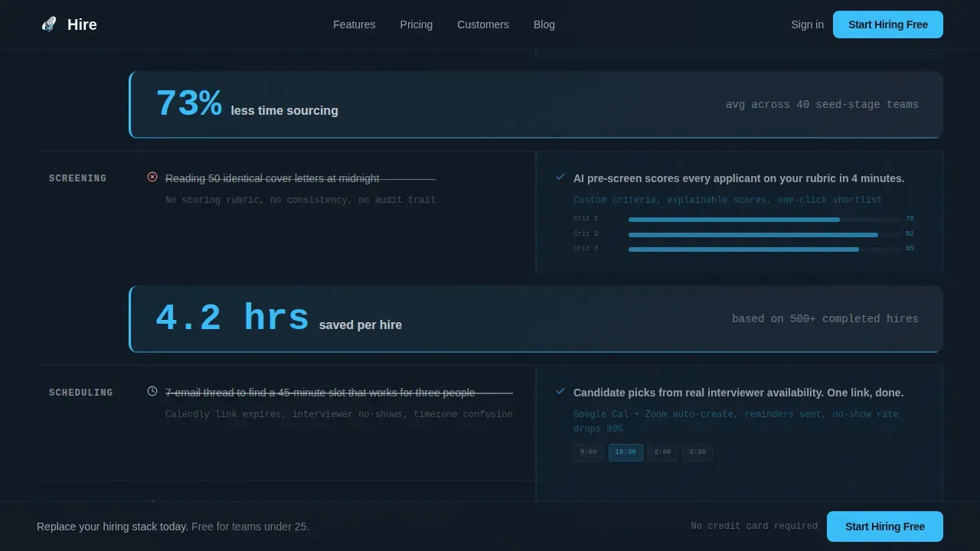Viewport: 980px width, 551px height.
Task: Click the Crit 3 score bar
Action: pyautogui.click(x=764, y=249)
